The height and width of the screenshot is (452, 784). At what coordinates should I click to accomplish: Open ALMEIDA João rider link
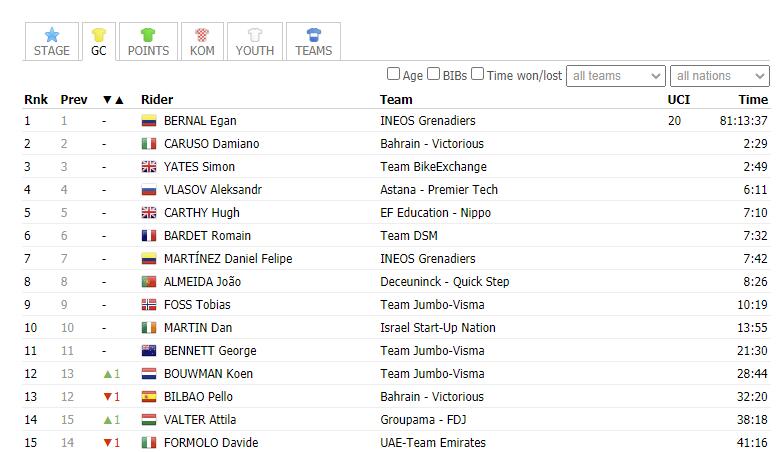point(202,282)
